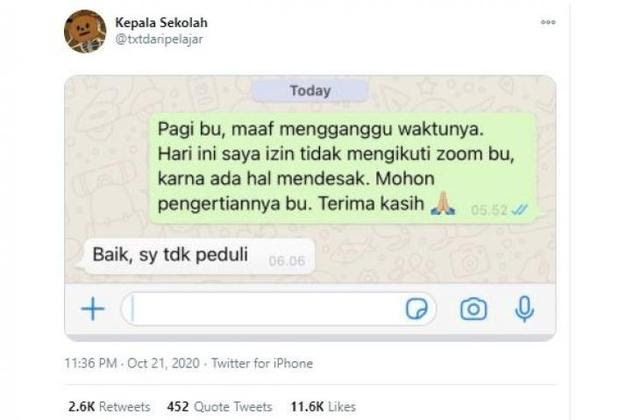View the 452 Quote Tweets list

[x=219, y=407]
